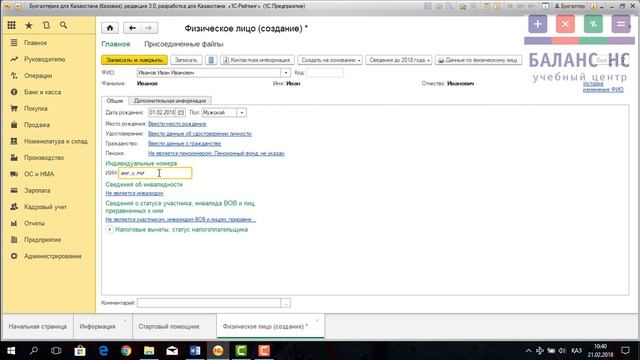Open Favorites star icon
The image size is (640, 360).
click(29, 25)
